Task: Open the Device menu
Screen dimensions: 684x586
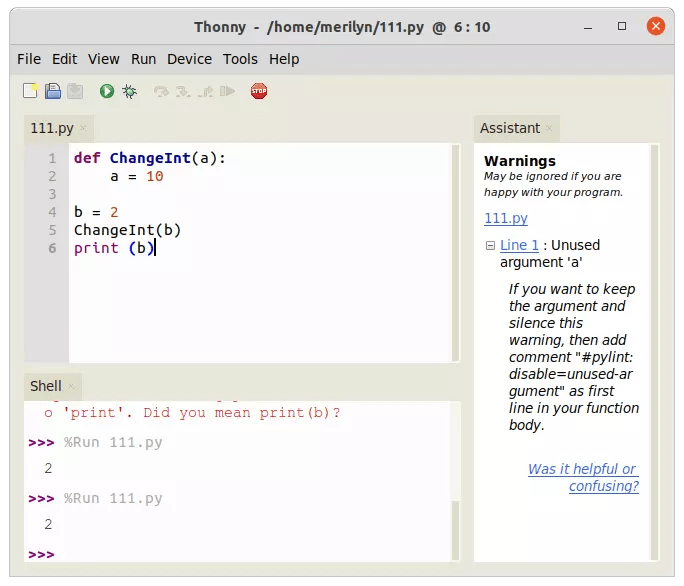Action: [x=190, y=59]
